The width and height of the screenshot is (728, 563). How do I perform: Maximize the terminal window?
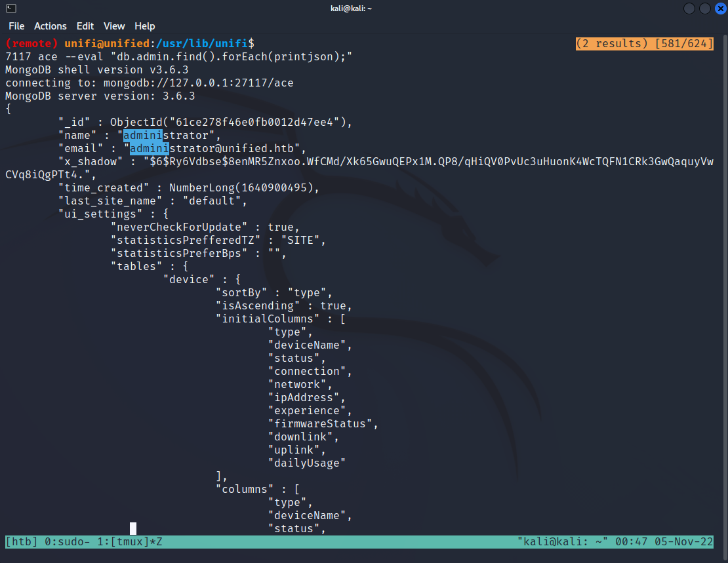(704, 9)
